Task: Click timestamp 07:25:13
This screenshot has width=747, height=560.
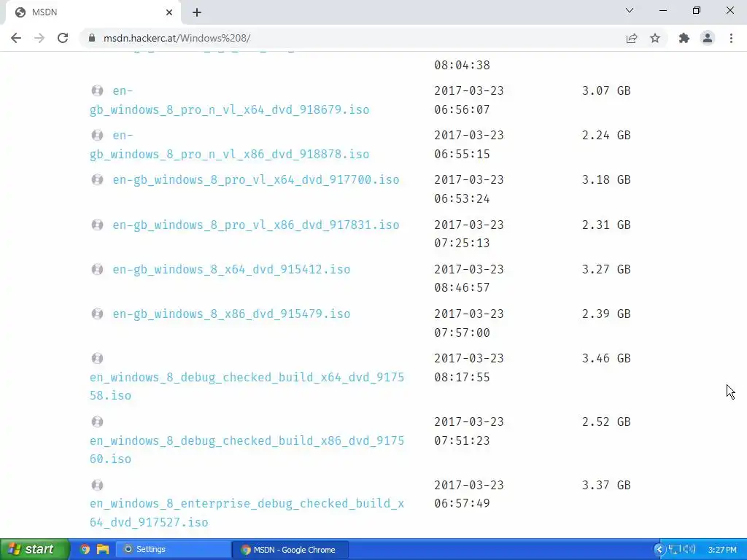Action: tap(462, 244)
